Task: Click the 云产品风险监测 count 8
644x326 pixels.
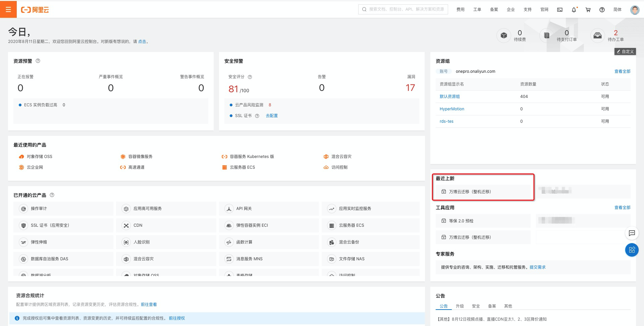Action: coord(270,105)
